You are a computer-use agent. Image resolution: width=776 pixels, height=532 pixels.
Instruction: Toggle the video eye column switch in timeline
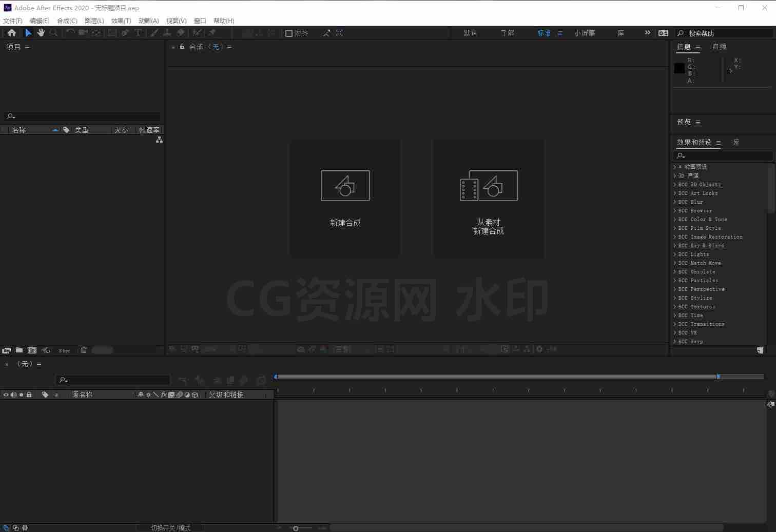pyautogui.click(x=6, y=395)
